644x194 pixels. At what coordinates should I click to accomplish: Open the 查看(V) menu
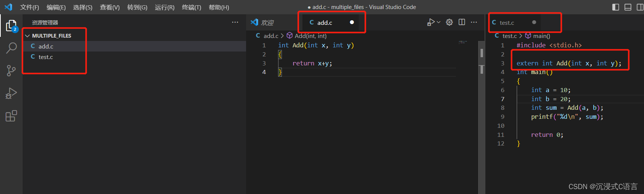click(110, 7)
